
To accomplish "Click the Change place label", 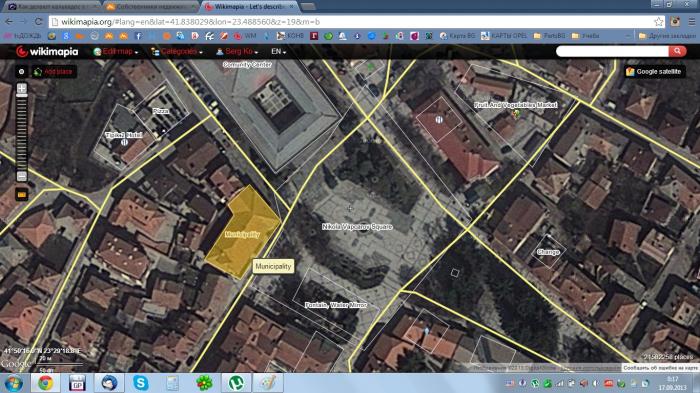I will pyautogui.click(x=548, y=252).
